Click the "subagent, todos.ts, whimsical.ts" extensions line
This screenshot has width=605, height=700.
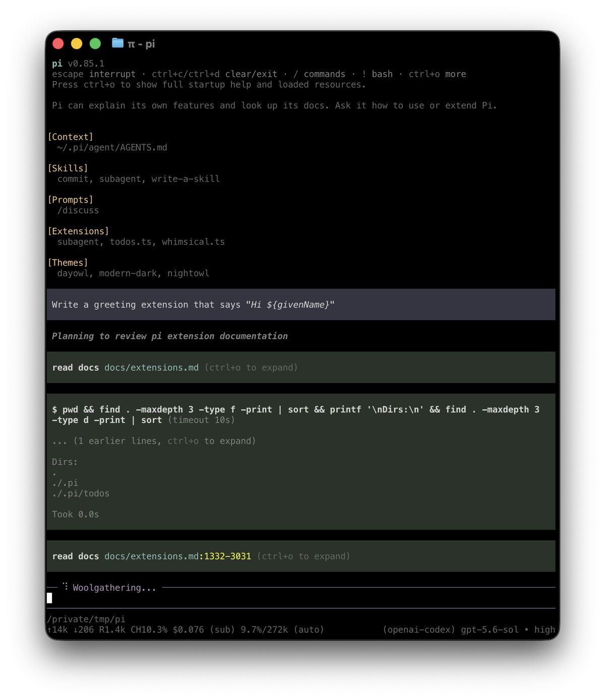(141, 242)
